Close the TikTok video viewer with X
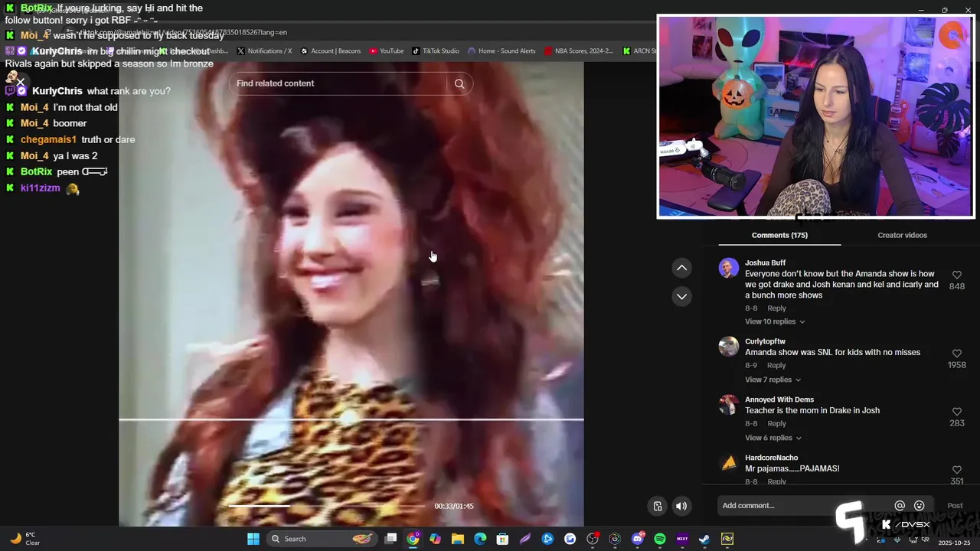Image resolution: width=980 pixels, height=551 pixels. tap(21, 82)
